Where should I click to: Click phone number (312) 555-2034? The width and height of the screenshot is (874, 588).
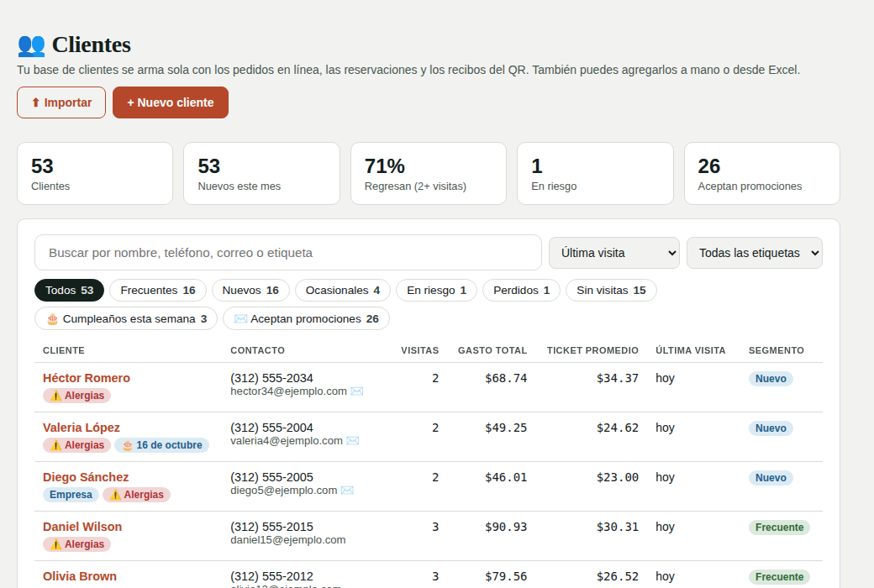pyautogui.click(x=271, y=378)
